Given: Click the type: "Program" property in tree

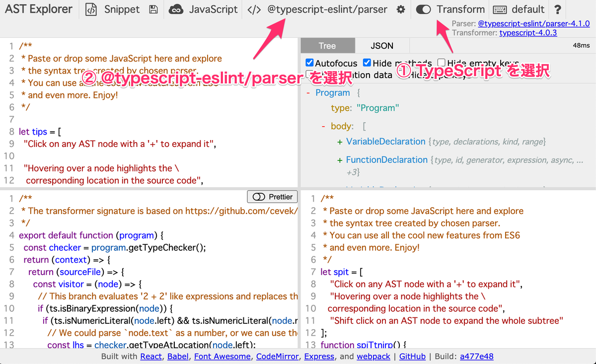Looking at the screenshot, I should click(365, 108).
